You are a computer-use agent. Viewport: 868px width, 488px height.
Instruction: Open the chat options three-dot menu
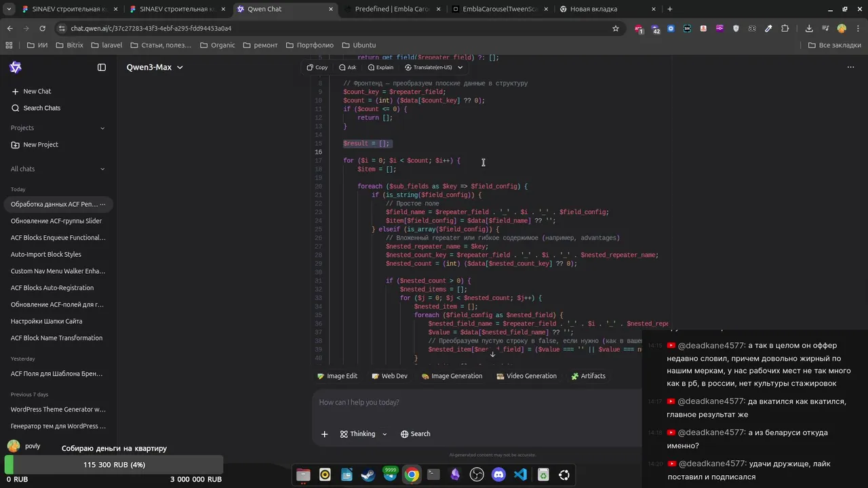click(x=850, y=67)
